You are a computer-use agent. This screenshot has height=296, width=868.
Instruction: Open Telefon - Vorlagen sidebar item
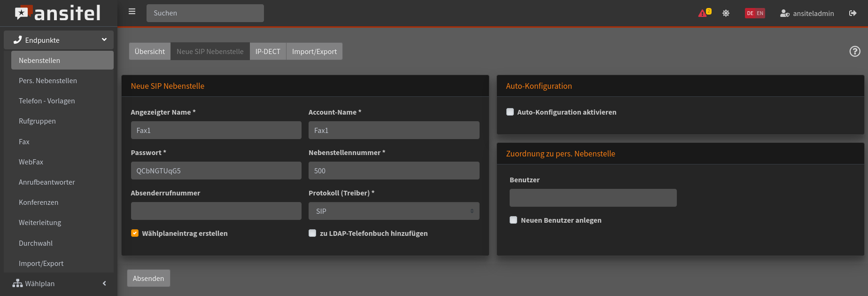tap(62, 101)
